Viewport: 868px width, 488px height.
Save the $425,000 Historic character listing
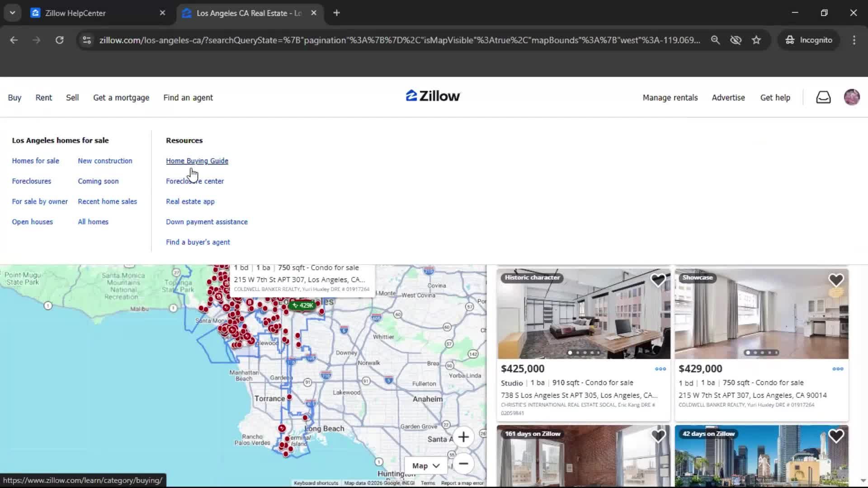(658, 280)
